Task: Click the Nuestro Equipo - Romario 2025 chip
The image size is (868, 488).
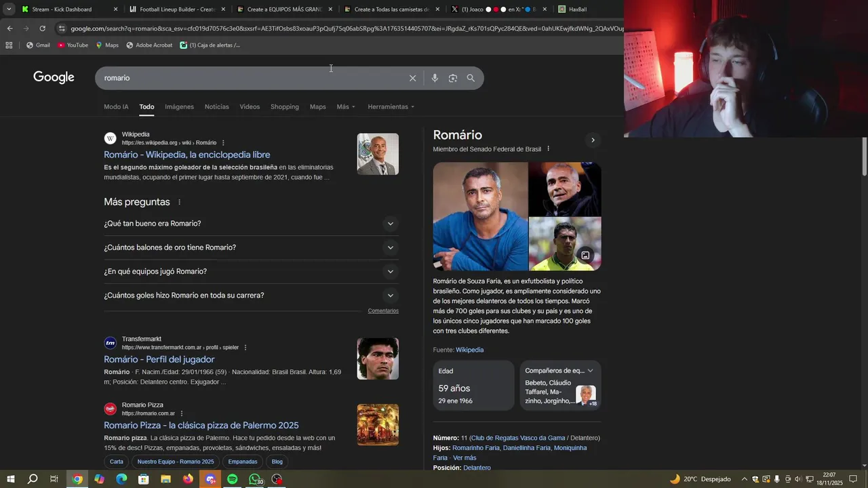Action: pos(176,462)
